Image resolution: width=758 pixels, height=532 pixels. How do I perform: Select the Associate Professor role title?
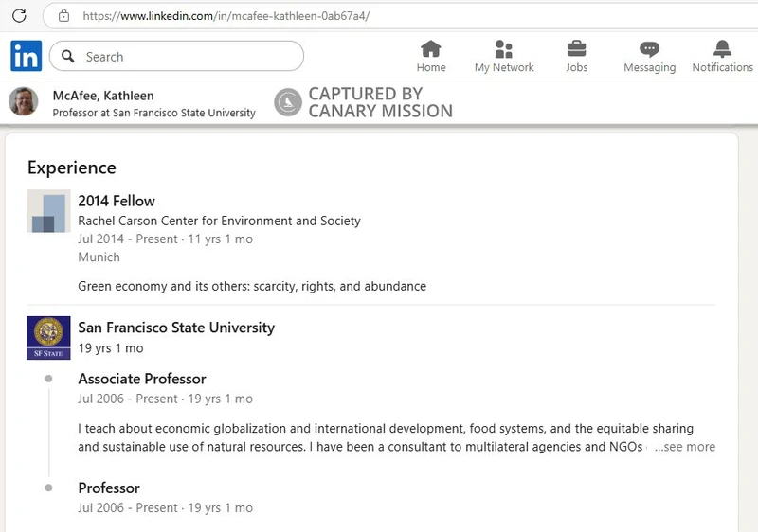tap(142, 379)
